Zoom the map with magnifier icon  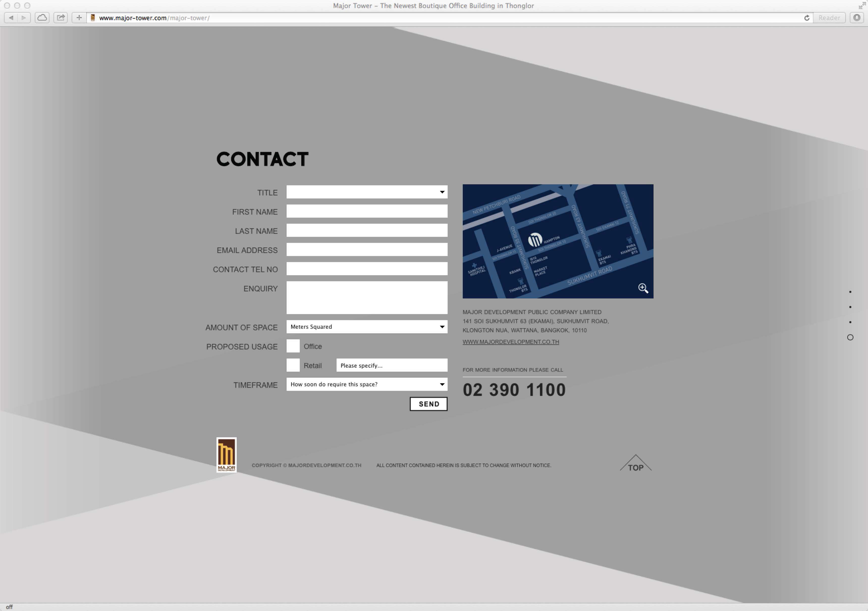pyautogui.click(x=643, y=288)
